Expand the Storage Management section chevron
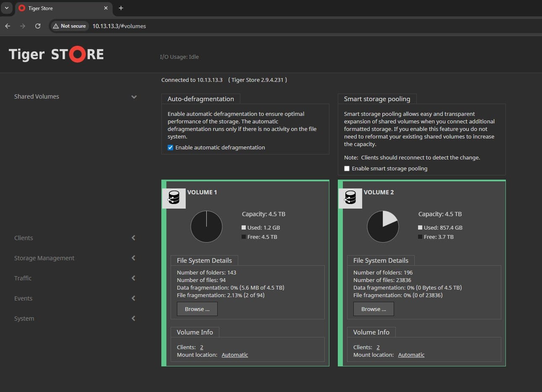 [133, 258]
